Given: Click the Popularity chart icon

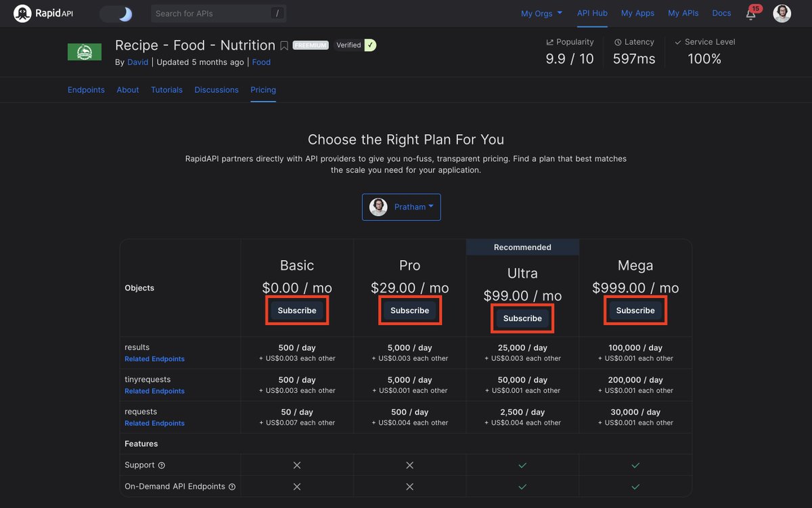Looking at the screenshot, I should (549, 42).
